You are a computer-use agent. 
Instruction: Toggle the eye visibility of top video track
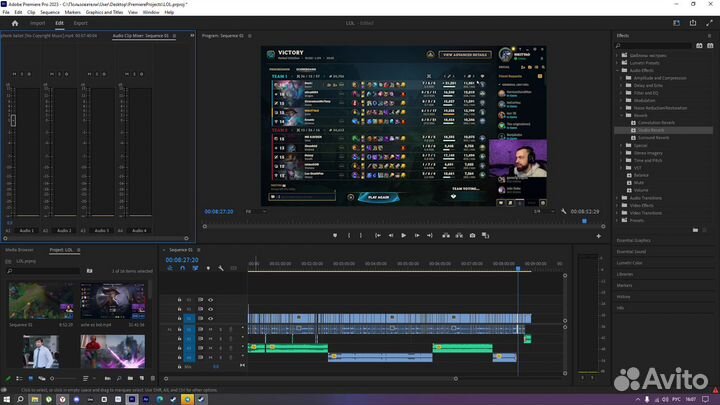[210, 299]
